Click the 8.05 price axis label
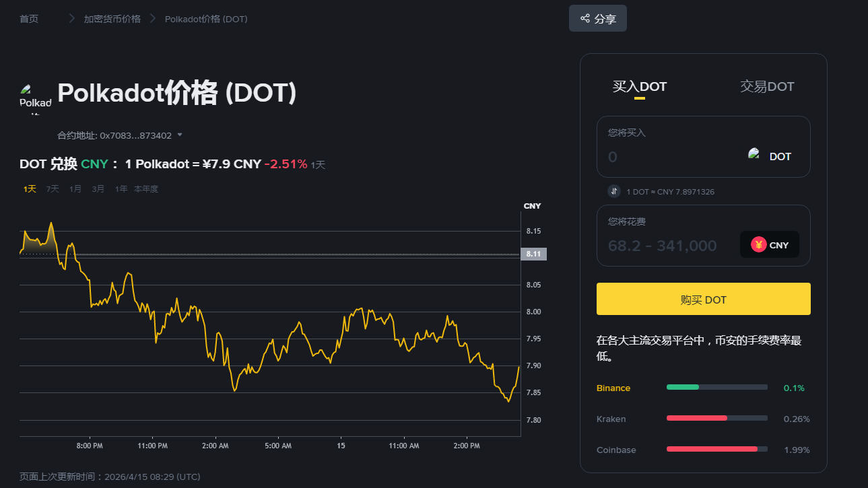The image size is (868, 488). 533,285
